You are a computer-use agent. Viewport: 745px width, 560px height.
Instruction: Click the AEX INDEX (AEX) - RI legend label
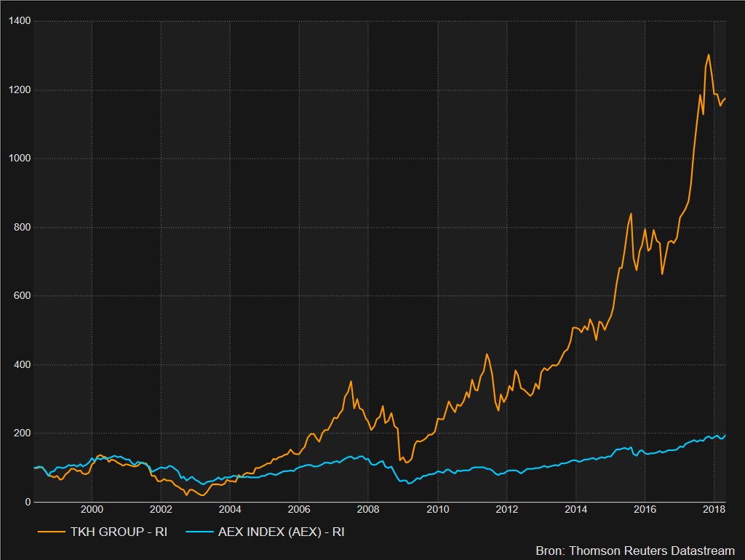pyautogui.click(x=282, y=532)
